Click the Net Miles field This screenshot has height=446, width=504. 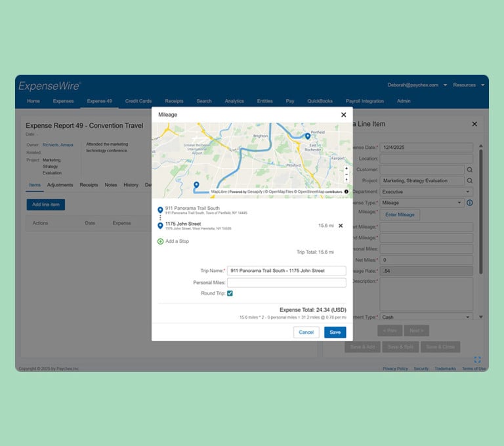coord(426,260)
